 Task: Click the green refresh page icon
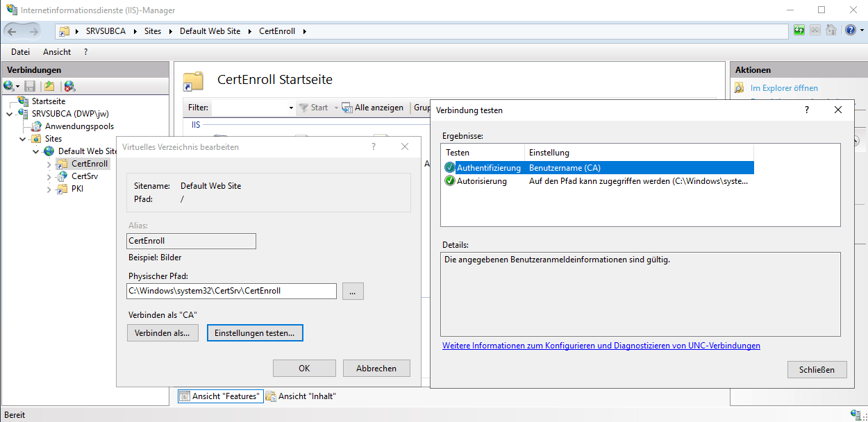[799, 31]
